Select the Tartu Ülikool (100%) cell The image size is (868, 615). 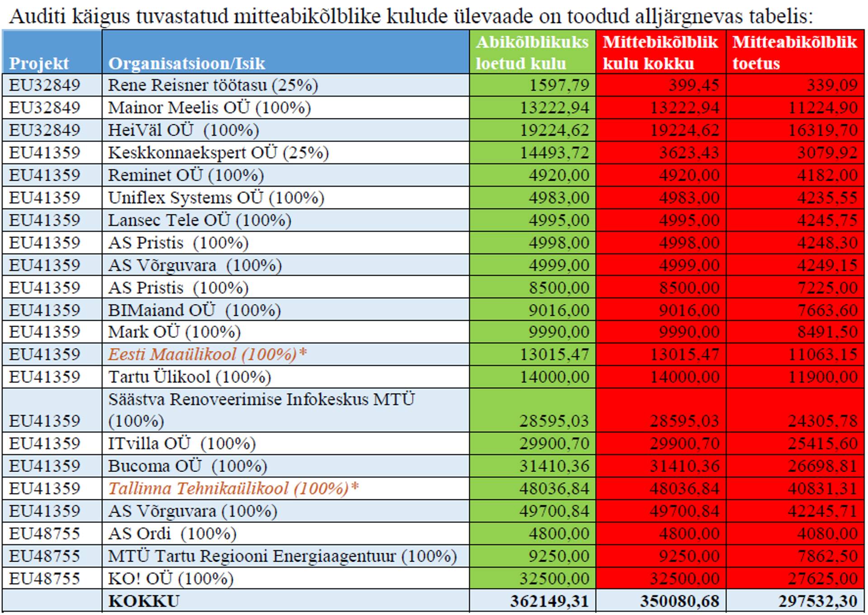tap(189, 377)
